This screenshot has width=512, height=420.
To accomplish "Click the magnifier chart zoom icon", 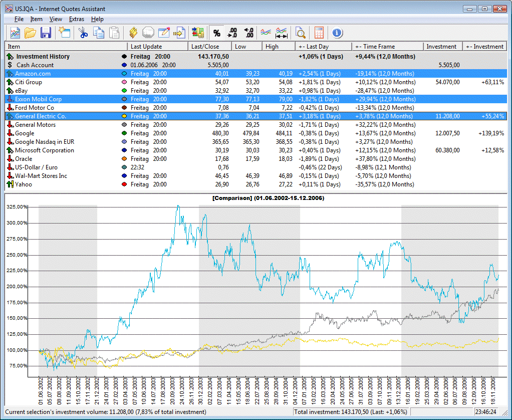I will click(300, 33).
